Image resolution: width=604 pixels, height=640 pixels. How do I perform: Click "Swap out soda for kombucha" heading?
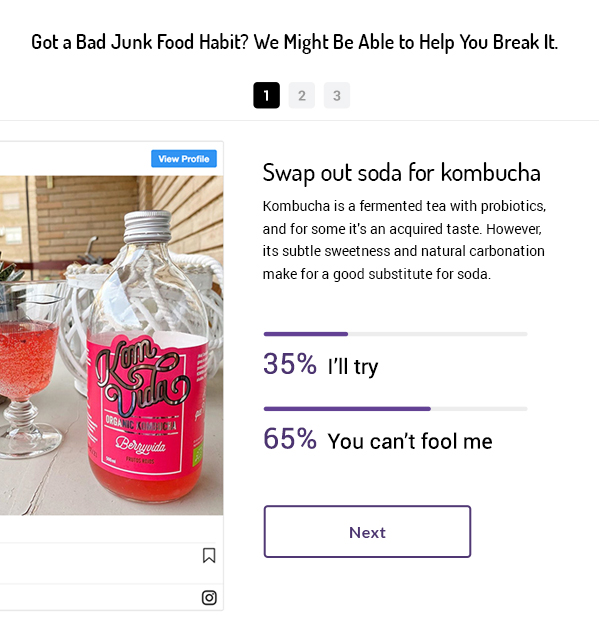point(401,173)
